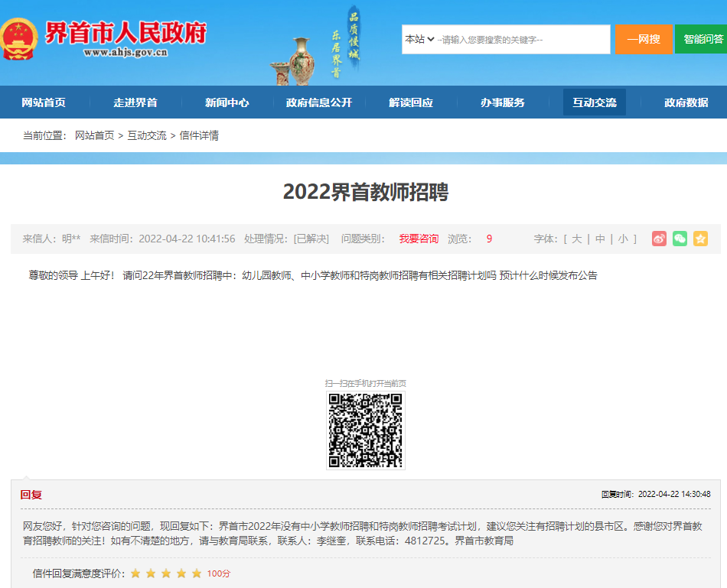Viewport: 727px width, 588px height.
Task: Share the letter to QQ Zone
Action: 701,239
